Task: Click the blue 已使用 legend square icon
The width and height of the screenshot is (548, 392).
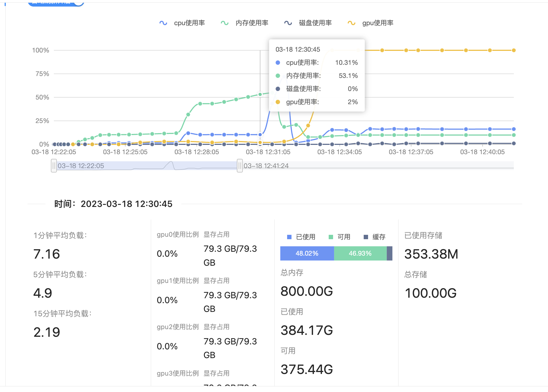Action: (x=289, y=237)
